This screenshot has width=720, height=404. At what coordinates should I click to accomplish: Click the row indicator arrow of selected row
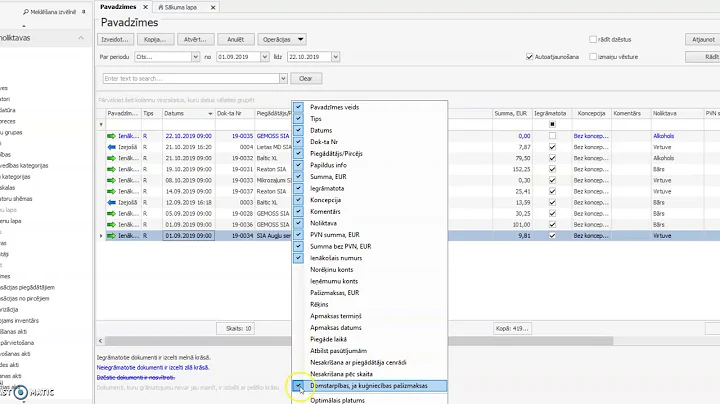pyautogui.click(x=101, y=236)
